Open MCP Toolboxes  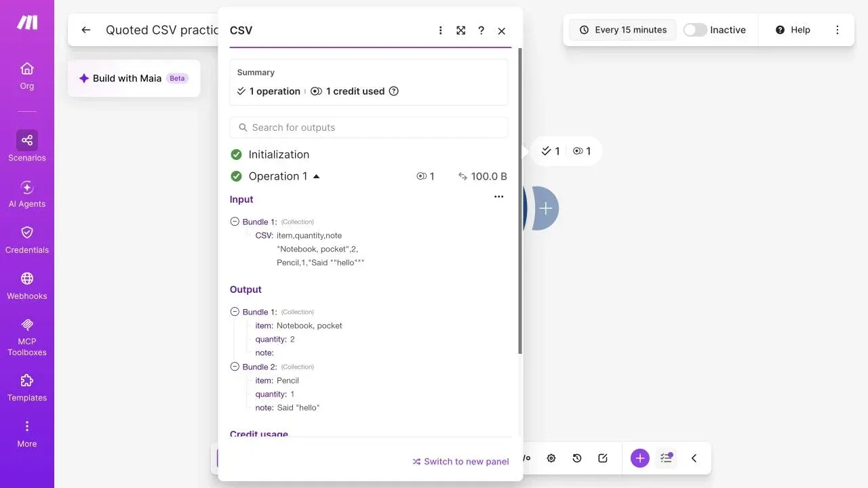pyautogui.click(x=27, y=337)
